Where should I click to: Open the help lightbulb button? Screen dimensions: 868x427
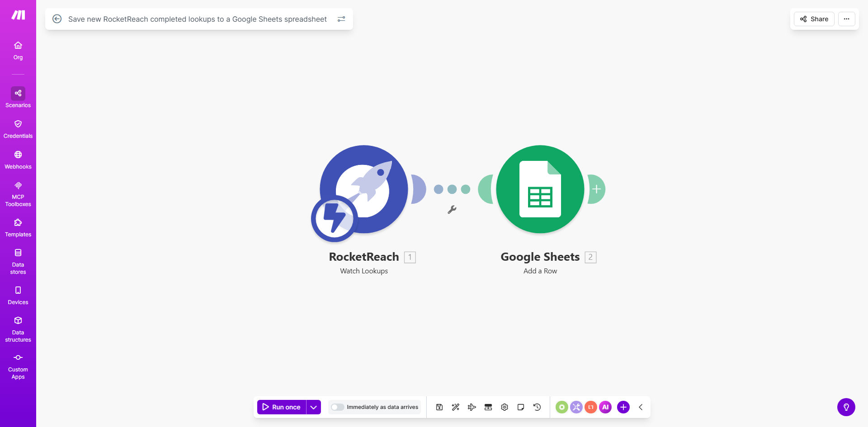point(846,407)
